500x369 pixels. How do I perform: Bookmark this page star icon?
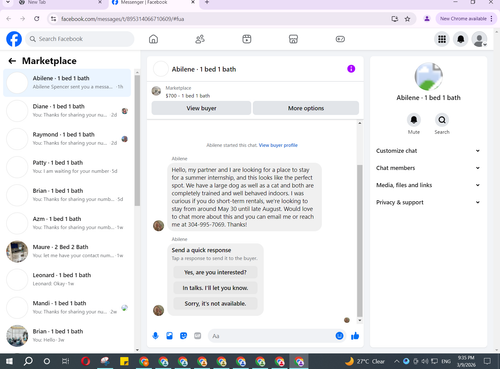pos(407,19)
